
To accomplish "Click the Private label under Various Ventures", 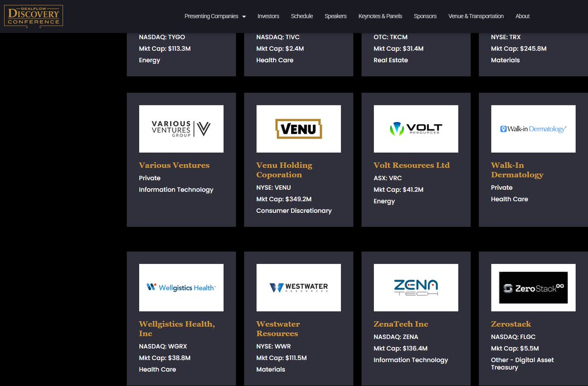I will [150, 178].
